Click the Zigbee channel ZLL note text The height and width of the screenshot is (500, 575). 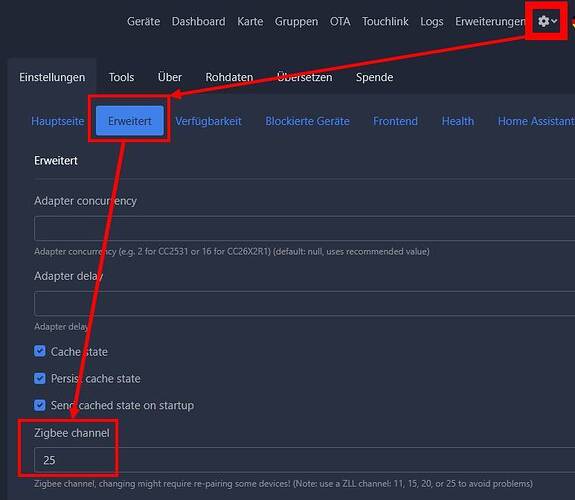click(x=283, y=483)
